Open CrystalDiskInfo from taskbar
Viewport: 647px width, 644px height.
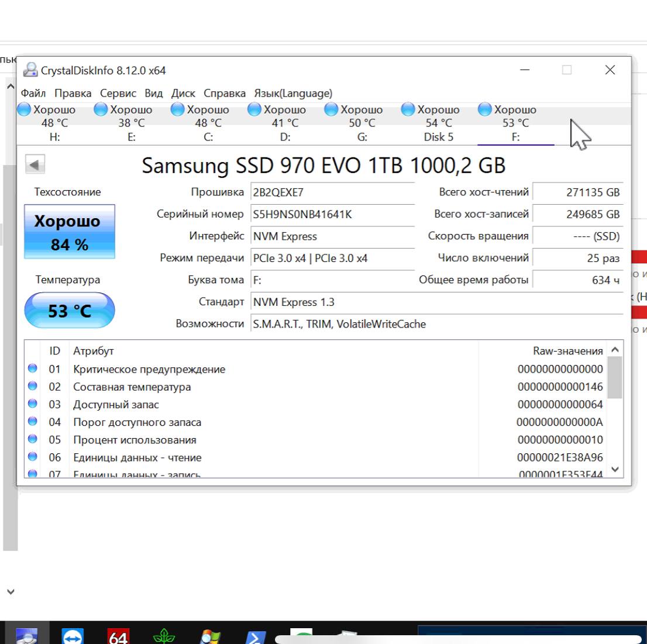pyautogui.click(x=27, y=636)
